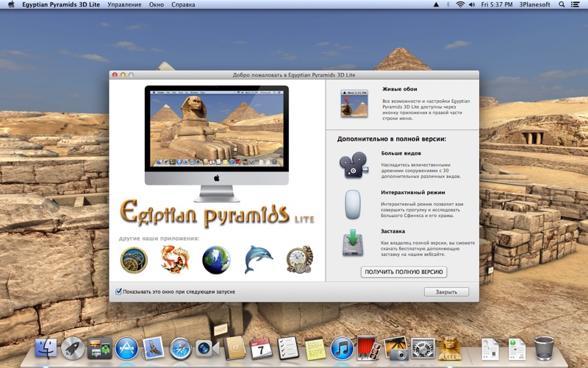The image size is (588, 368).
Task: Select the Earth globe app icon
Action: click(x=216, y=260)
